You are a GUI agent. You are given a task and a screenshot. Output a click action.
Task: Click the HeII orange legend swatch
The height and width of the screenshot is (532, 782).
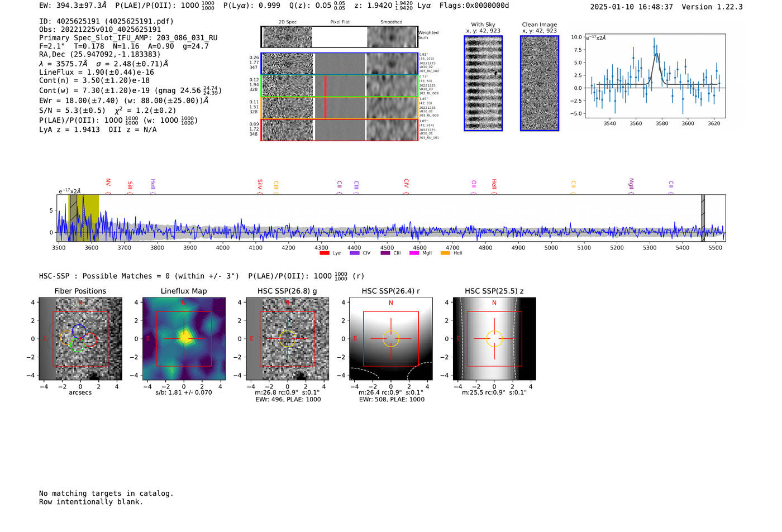click(x=445, y=253)
